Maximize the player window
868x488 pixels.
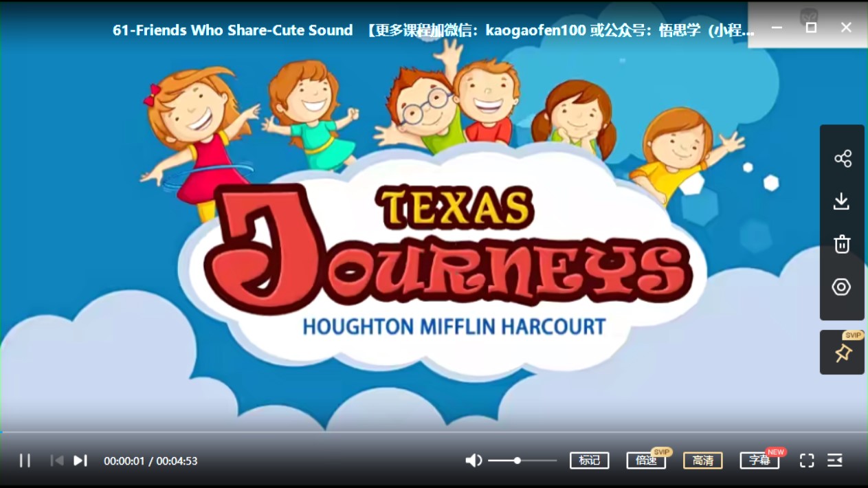(811, 27)
